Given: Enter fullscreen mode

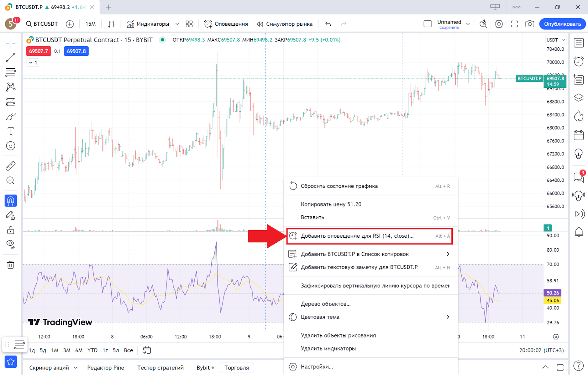Looking at the screenshot, I should coord(514,24).
